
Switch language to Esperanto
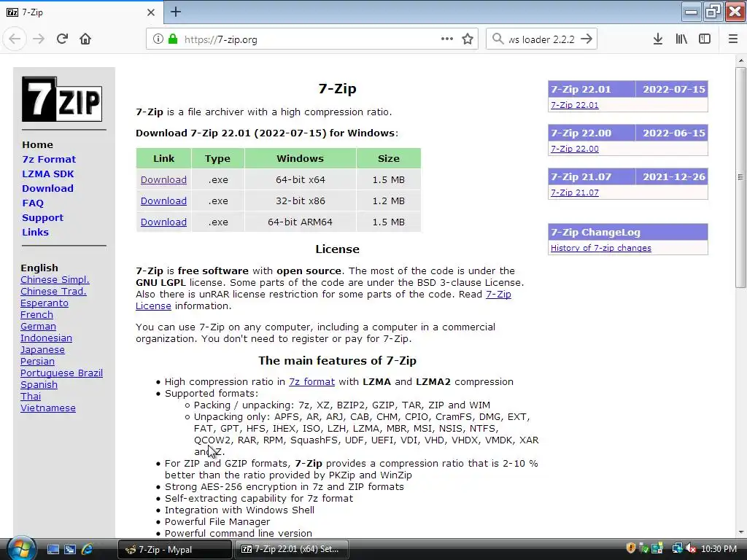tap(44, 303)
